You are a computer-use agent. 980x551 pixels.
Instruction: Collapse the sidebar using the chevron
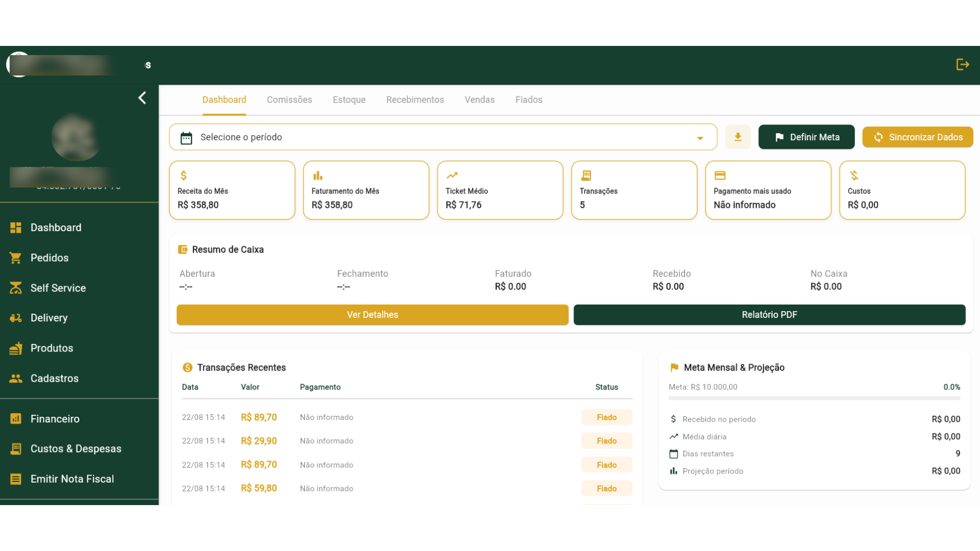tap(142, 97)
